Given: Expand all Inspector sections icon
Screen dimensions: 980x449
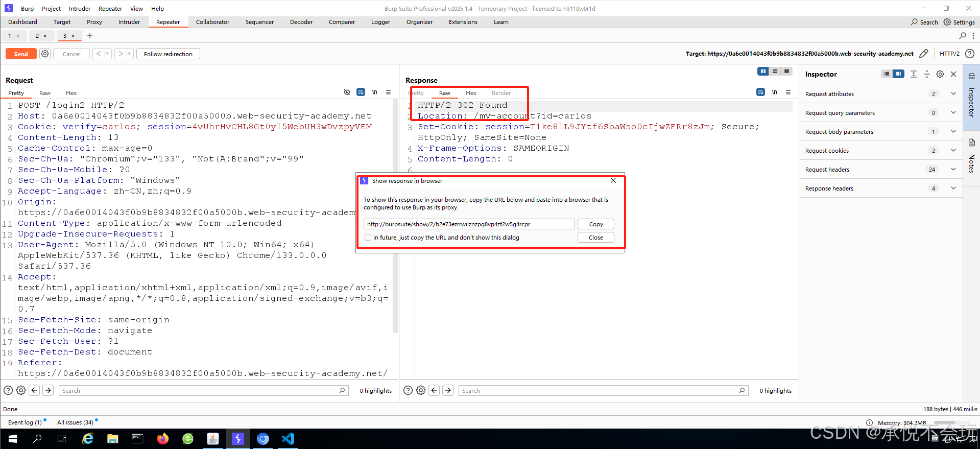Looking at the screenshot, I should (914, 74).
